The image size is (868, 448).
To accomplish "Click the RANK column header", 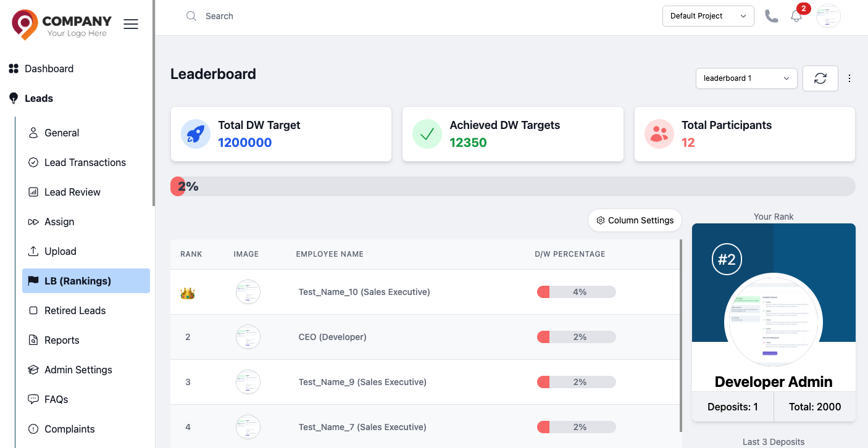I will point(191,254).
